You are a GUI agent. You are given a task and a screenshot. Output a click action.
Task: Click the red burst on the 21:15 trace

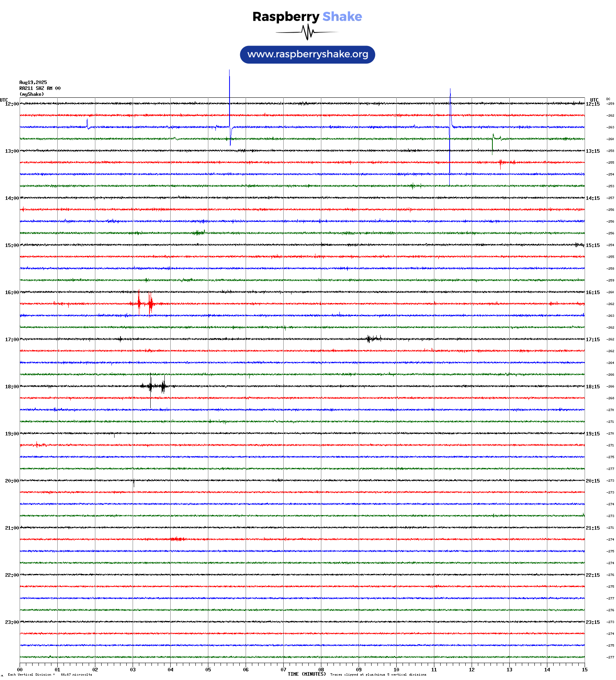178,539
